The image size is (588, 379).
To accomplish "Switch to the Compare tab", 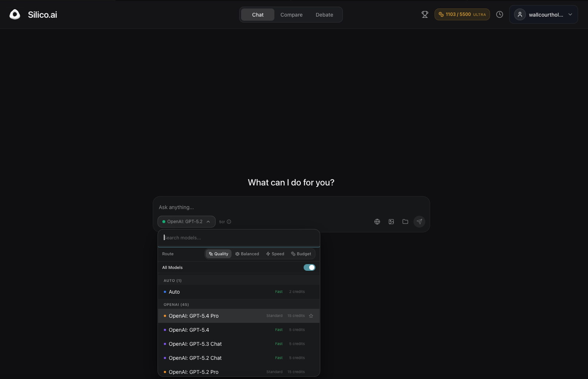I will click(x=291, y=15).
